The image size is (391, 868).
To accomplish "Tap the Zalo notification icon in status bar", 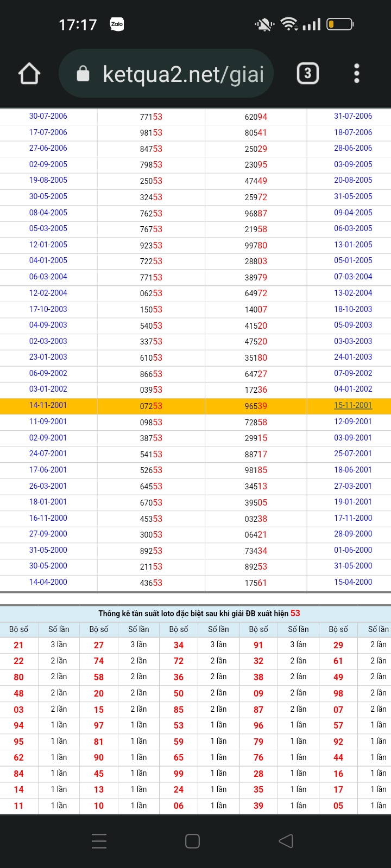I will click(x=117, y=24).
